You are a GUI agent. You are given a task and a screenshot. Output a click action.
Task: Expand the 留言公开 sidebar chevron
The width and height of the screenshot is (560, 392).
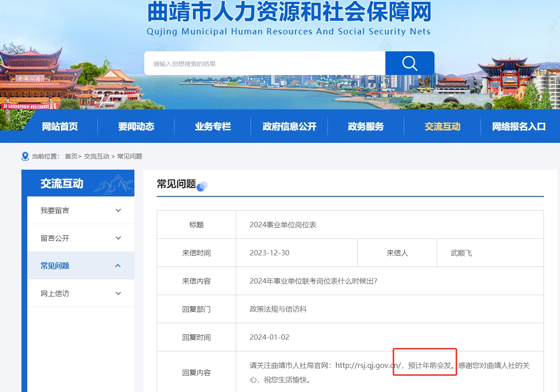click(118, 238)
